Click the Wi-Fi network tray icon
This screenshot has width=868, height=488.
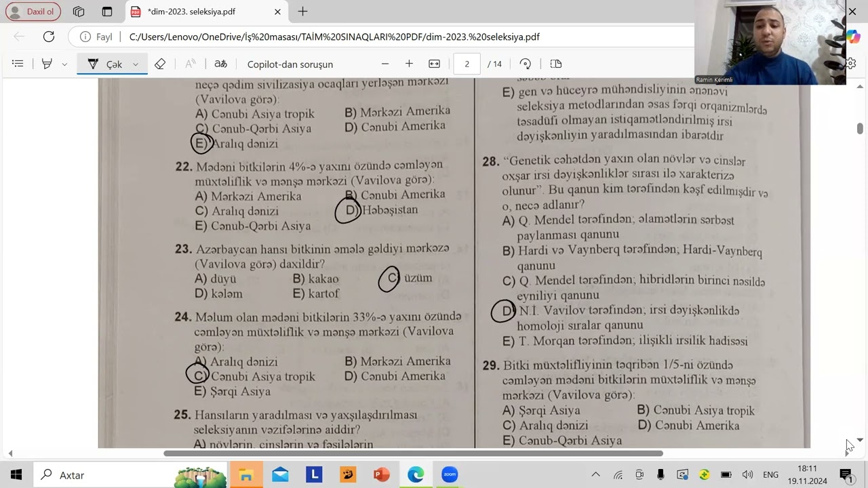(x=618, y=475)
